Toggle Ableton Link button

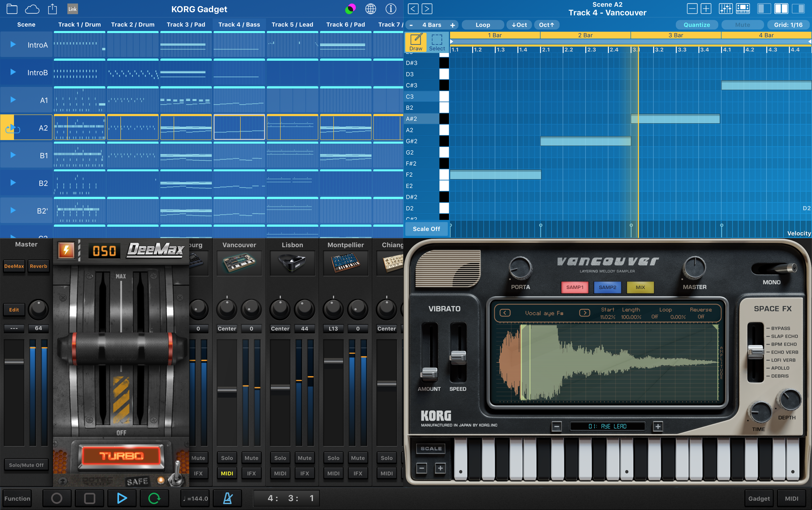tap(73, 9)
